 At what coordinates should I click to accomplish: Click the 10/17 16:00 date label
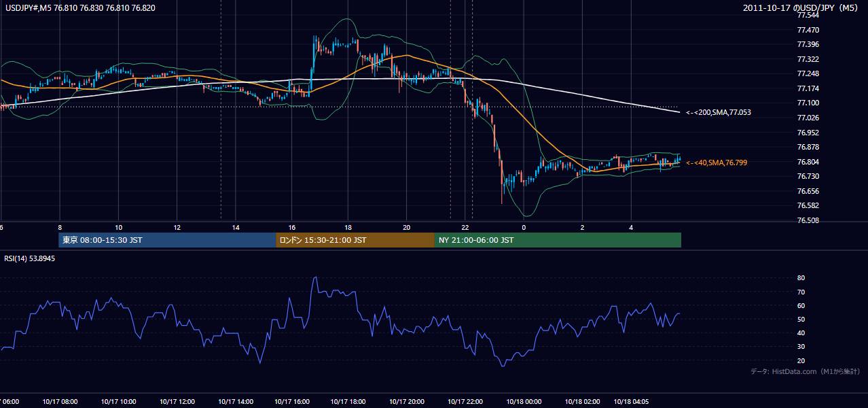[x=292, y=402]
